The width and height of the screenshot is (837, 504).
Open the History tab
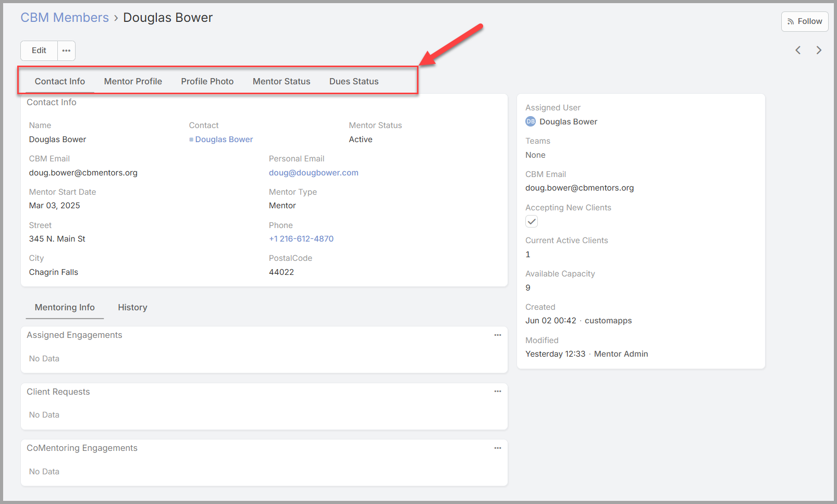[x=132, y=307]
